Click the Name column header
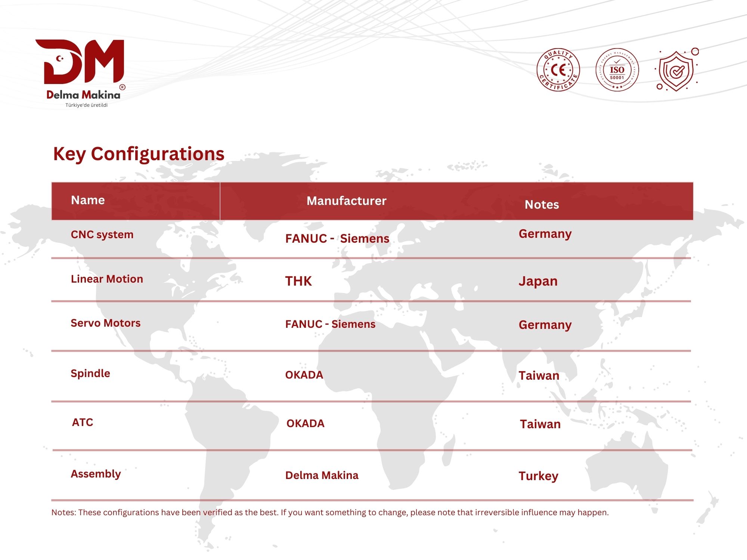This screenshot has height=560, width=747. (x=88, y=200)
